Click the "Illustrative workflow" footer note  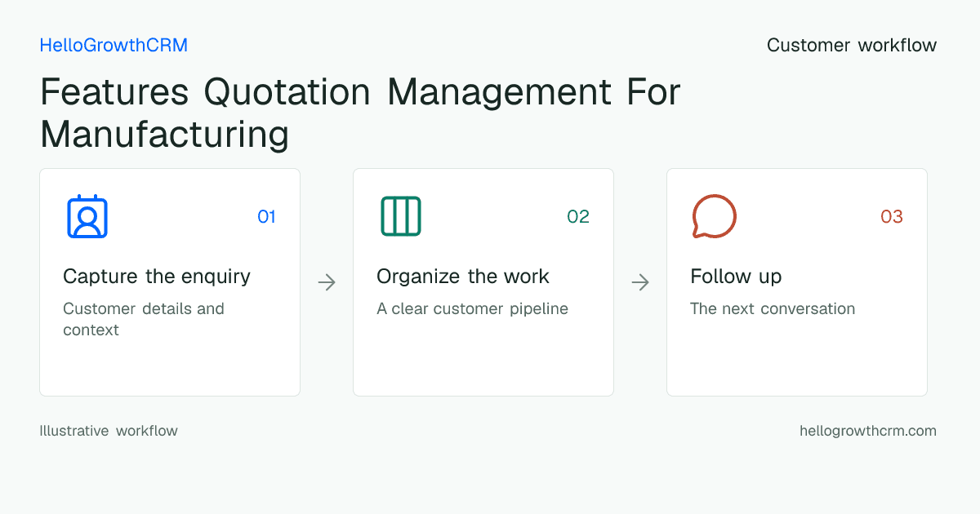[109, 431]
